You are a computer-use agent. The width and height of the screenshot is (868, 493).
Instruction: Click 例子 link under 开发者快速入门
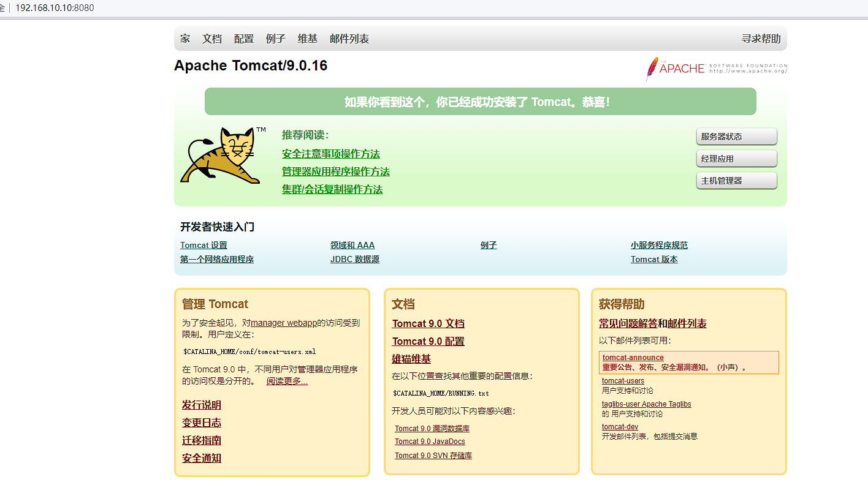pyautogui.click(x=489, y=245)
